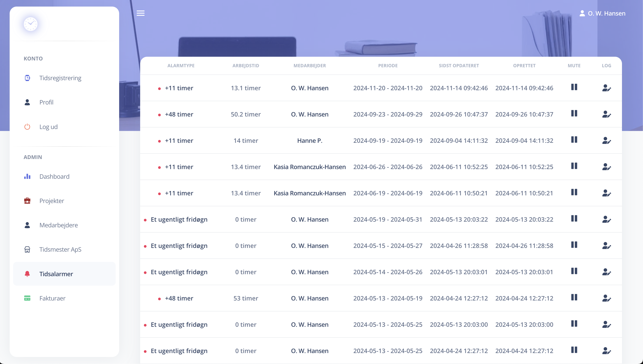
Task: Click the Periode column header
Action: [387, 66]
